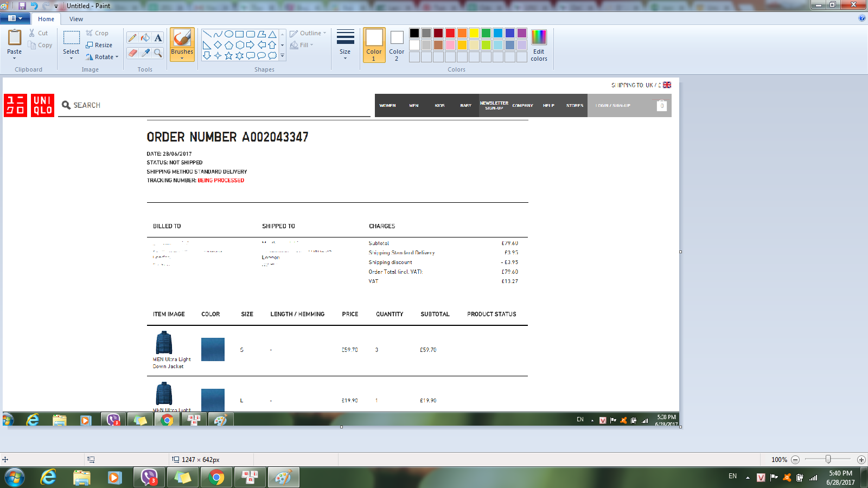Switch to the View tab
868x488 pixels.
coord(76,19)
